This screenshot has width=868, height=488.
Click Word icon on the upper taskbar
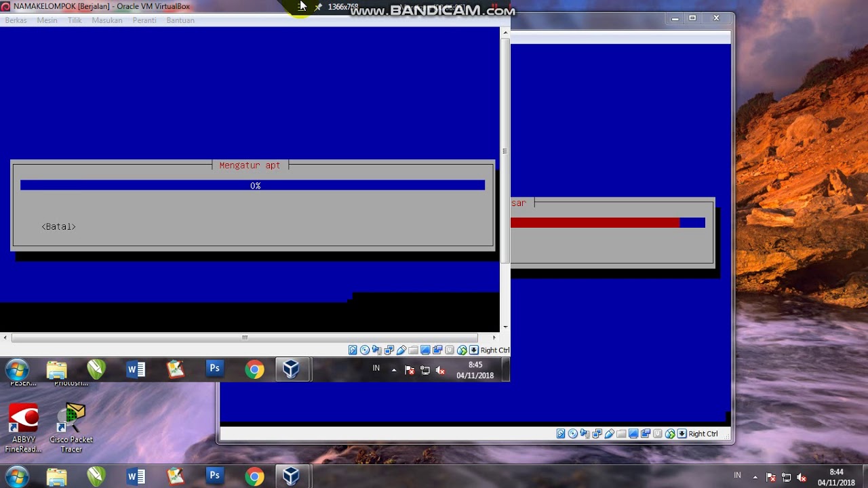136,369
